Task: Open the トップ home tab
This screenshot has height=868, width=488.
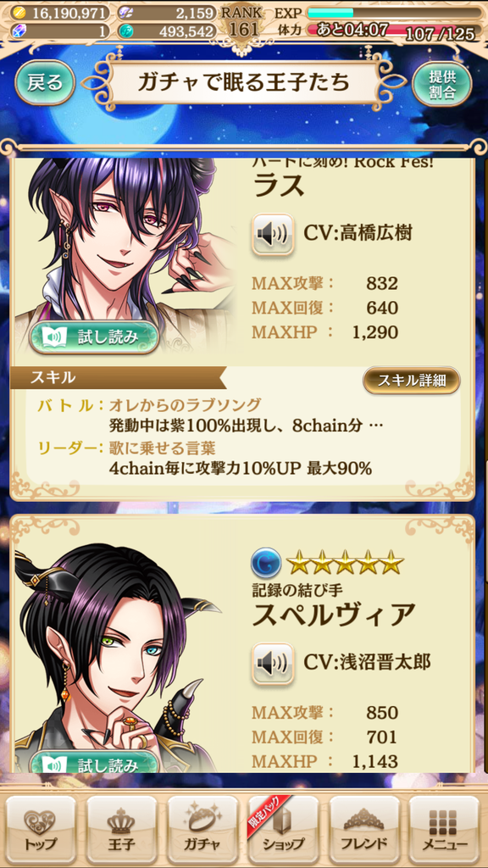Action: click(41, 828)
